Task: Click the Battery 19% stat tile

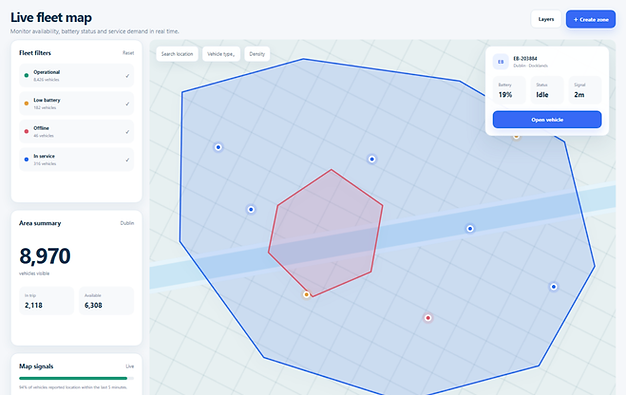Action: point(509,90)
